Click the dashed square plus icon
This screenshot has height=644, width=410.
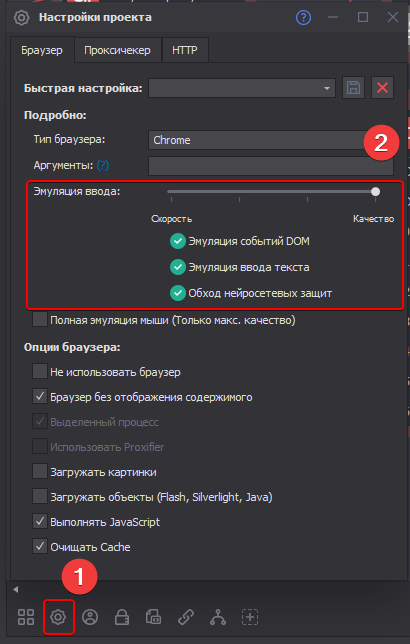click(x=250, y=617)
